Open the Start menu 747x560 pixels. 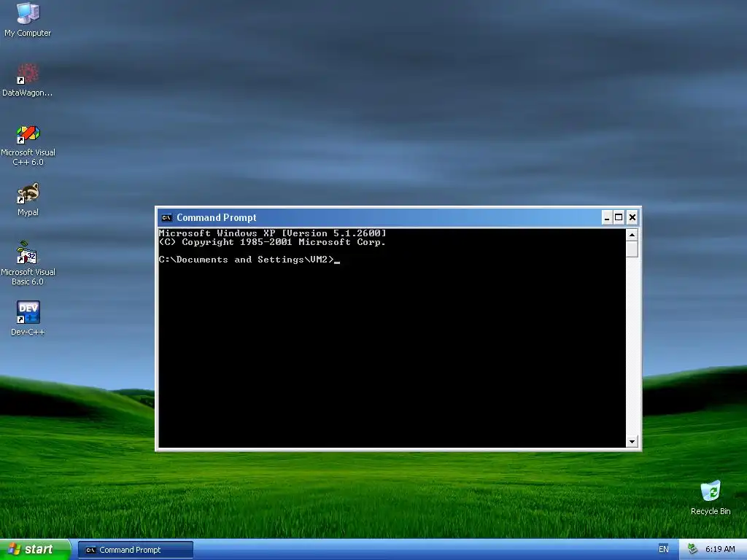coord(35,550)
